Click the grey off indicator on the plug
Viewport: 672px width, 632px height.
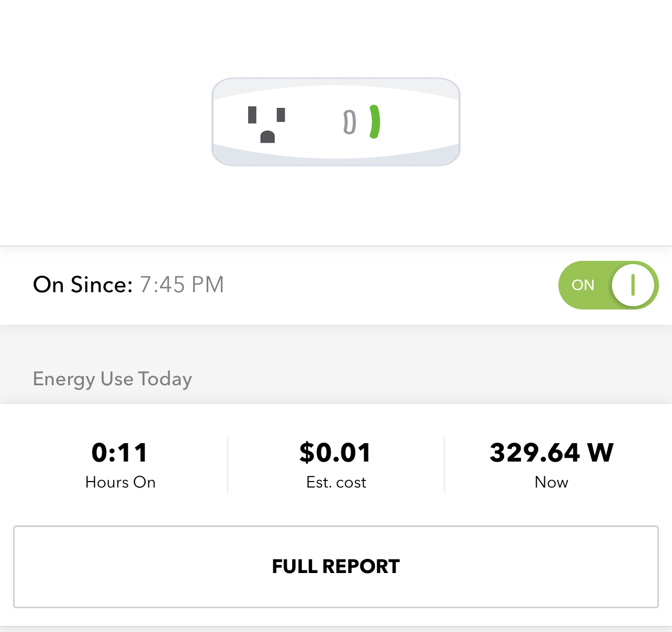pos(350,122)
